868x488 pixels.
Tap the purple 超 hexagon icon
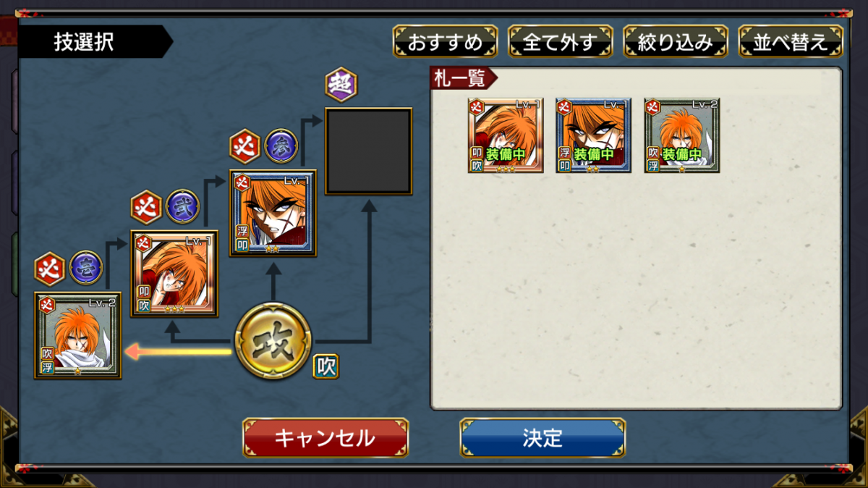click(341, 84)
